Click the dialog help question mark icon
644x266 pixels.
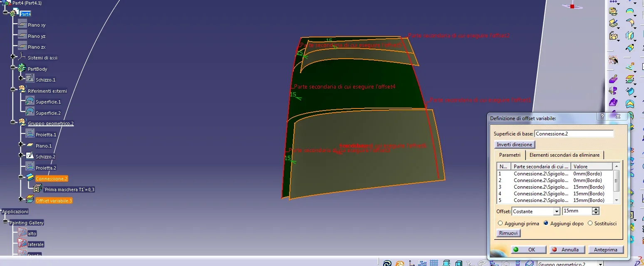602,117
